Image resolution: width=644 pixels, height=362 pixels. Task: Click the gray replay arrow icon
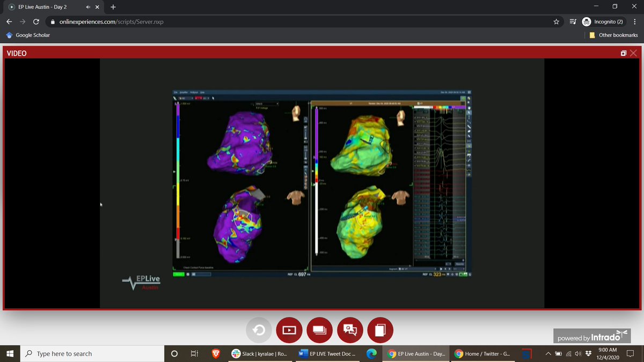pyautogui.click(x=259, y=330)
